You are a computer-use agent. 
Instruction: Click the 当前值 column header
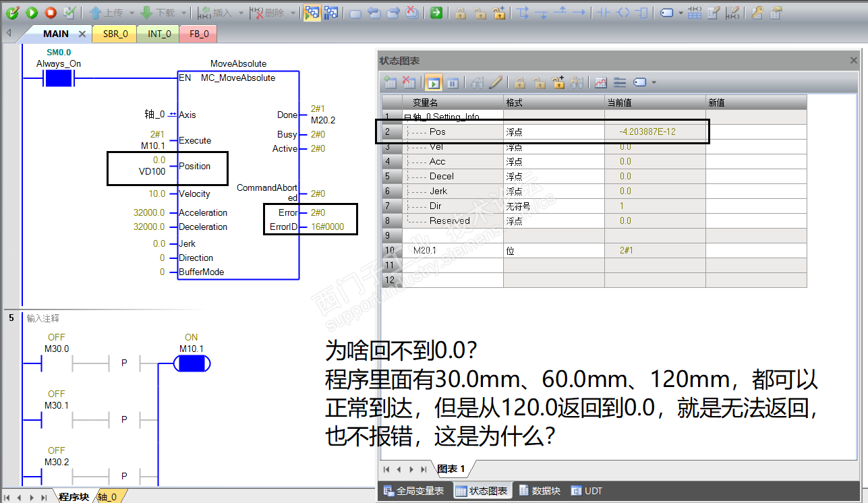pos(655,102)
